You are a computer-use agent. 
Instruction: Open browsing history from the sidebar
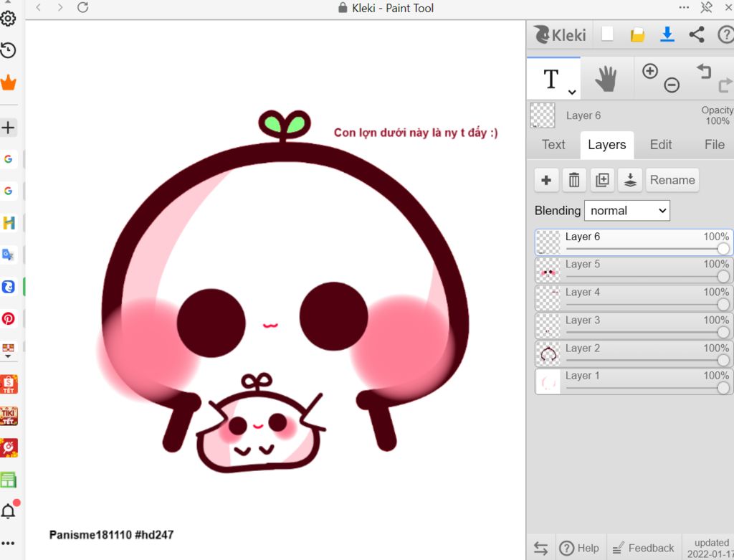(x=8, y=50)
